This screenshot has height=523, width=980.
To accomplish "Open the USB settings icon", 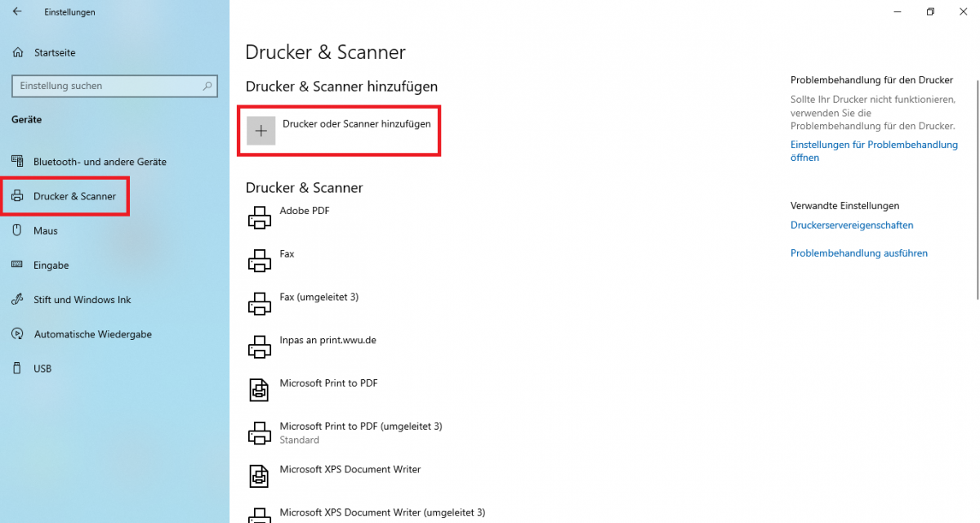I will pos(17,368).
